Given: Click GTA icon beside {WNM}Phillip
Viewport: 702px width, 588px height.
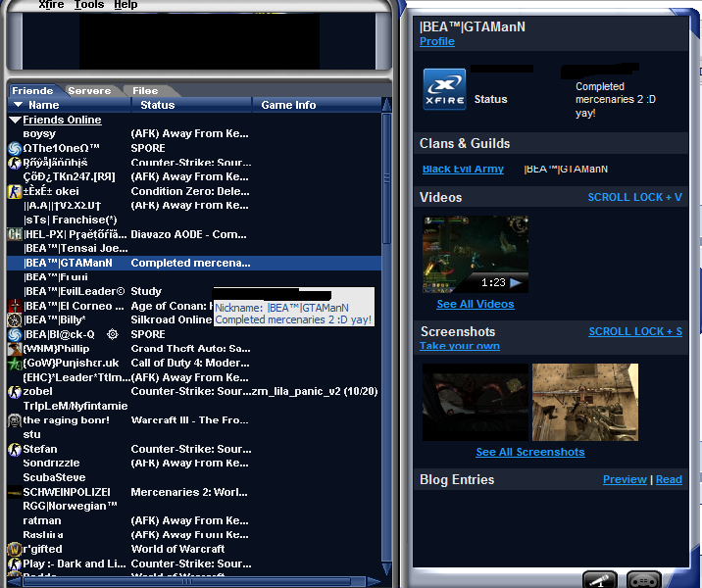Looking at the screenshot, I should (15, 349).
